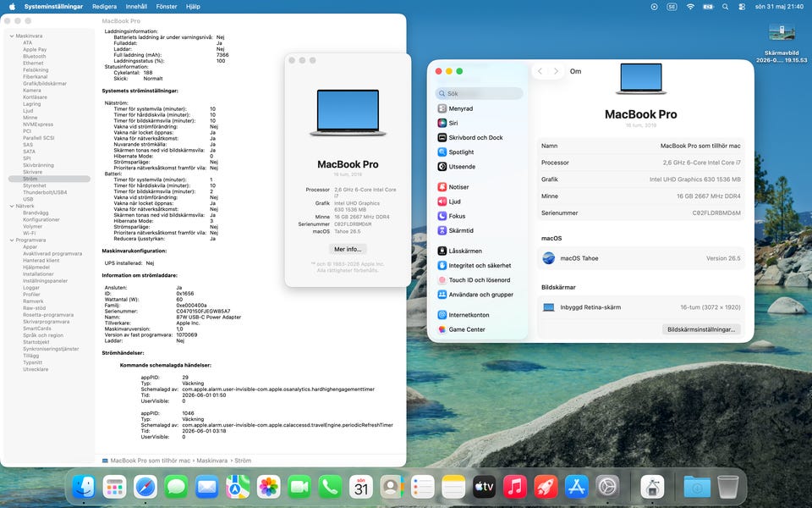Image resolution: width=812 pixels, height=508 pixels.
Task: Open the SE input source menu
Action: [x=672, y=7]
